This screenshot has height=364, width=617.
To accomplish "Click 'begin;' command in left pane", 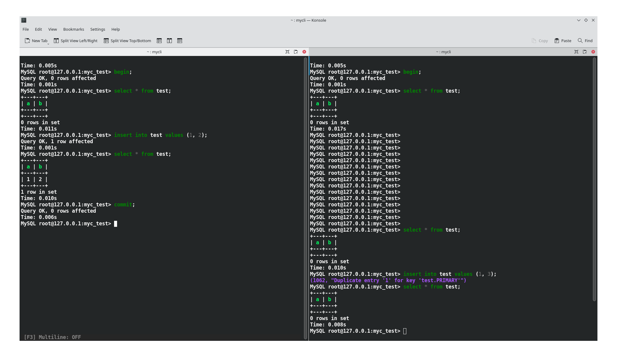I will click(x=123, y=72).
